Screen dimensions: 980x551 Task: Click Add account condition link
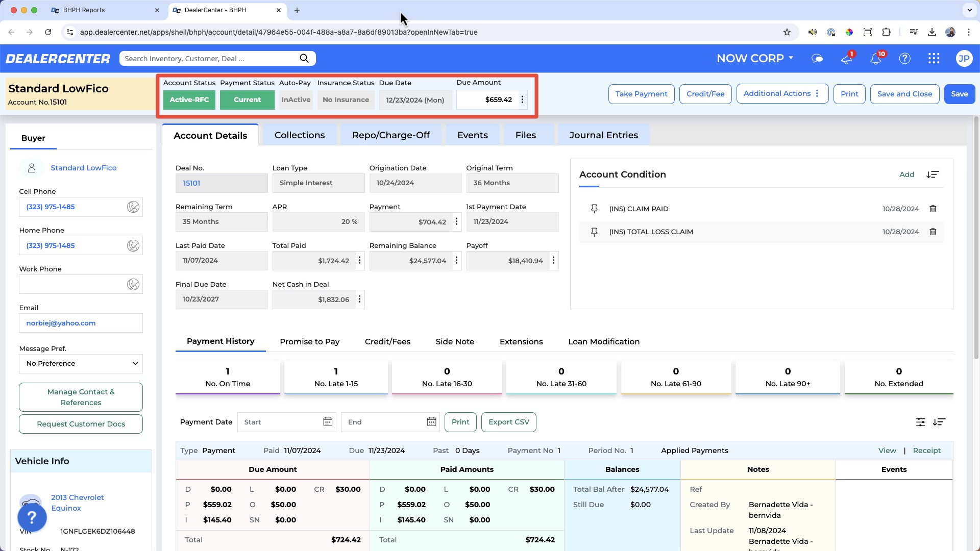pos(906,174)
